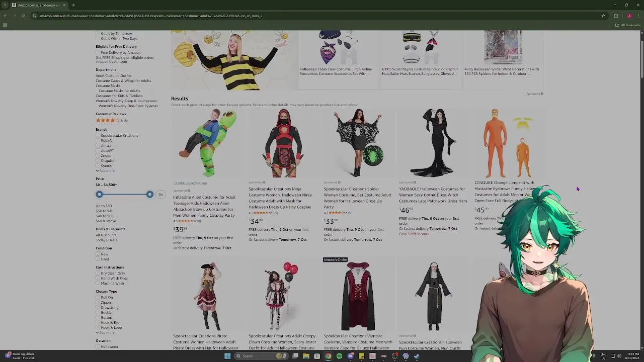644x362 pixels.
Task: Expand See more under Closure Type
Action: 105,333
